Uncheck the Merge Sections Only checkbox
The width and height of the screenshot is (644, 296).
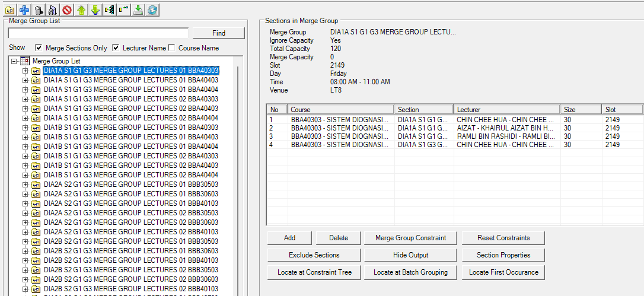pos(39,47)
